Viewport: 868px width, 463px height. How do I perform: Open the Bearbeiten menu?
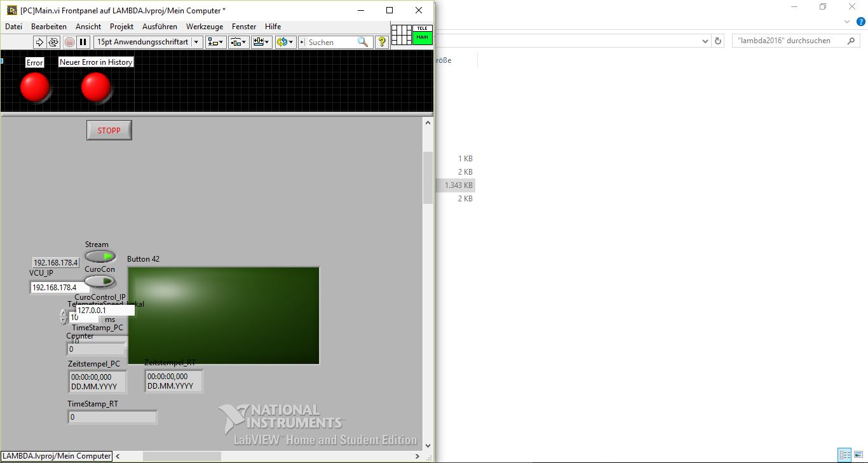coord(49,27)
